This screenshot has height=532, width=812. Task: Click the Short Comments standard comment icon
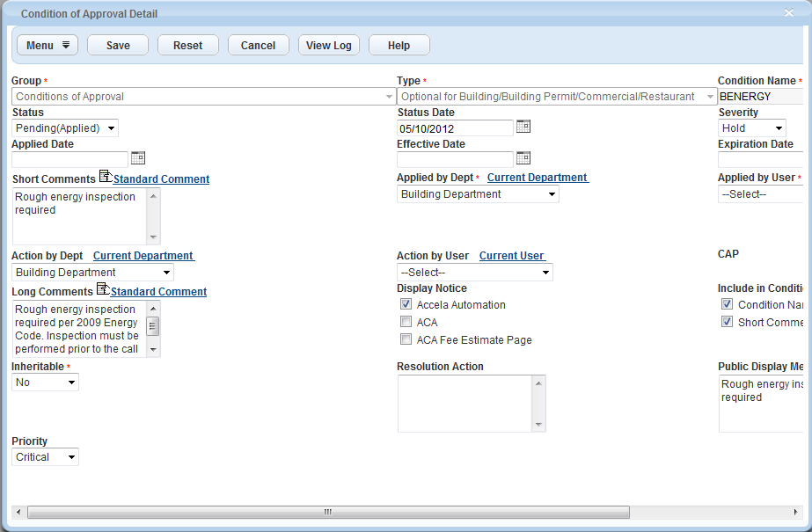pyautogui.click(x=106, y=178)
